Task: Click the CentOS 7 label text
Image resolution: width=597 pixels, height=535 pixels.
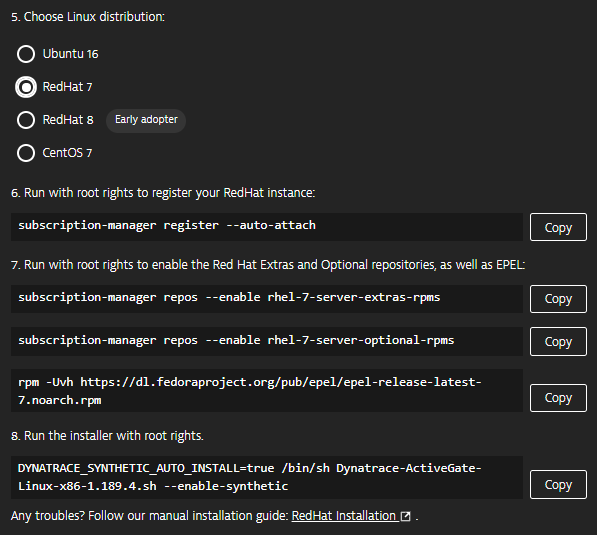Action: pos(67,153)
